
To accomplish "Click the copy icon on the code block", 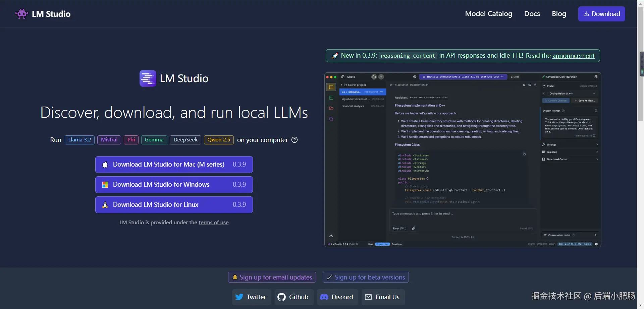I will [524, 154].
